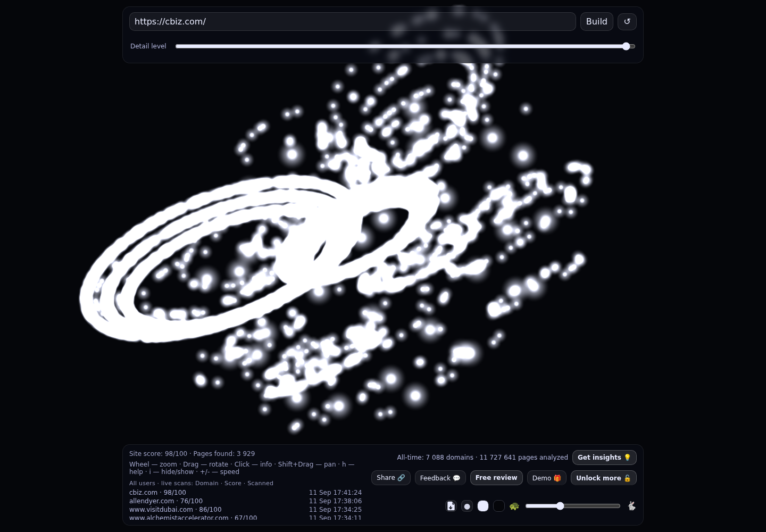The height and width of the screenshot is (532, 766).
Task: Adjust the animation speed slider
Action: click(x=573, y=506)
